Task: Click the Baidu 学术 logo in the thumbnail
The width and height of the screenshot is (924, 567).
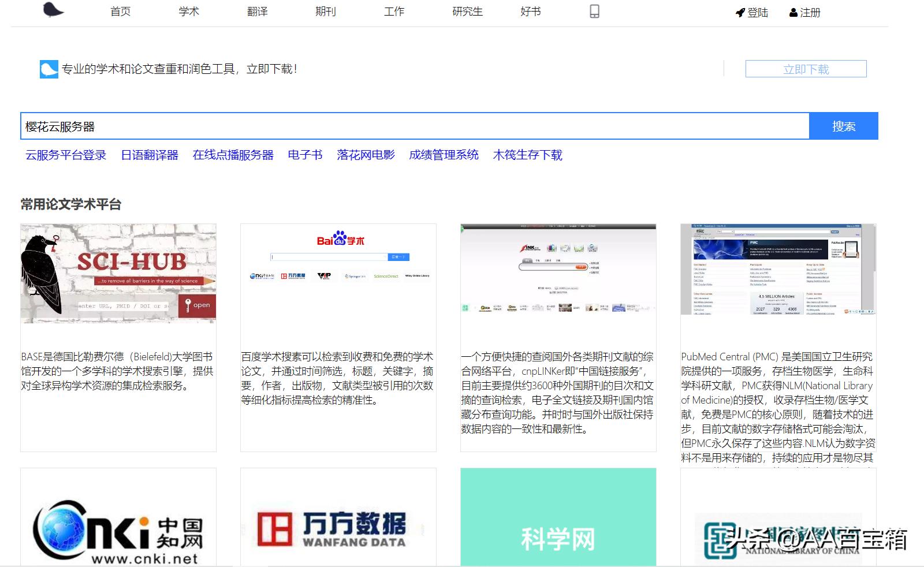Action: [340, 239]
